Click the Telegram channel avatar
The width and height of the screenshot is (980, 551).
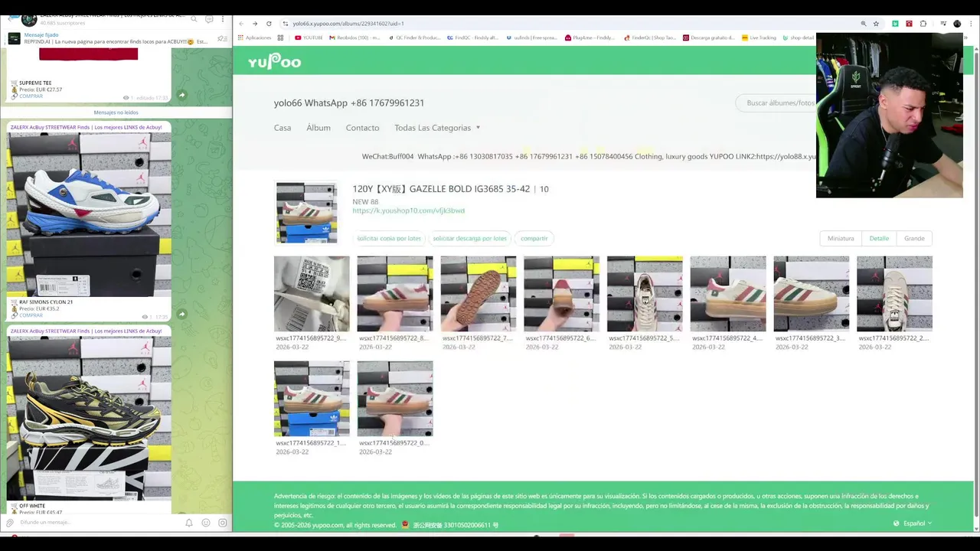click(29, 19)
